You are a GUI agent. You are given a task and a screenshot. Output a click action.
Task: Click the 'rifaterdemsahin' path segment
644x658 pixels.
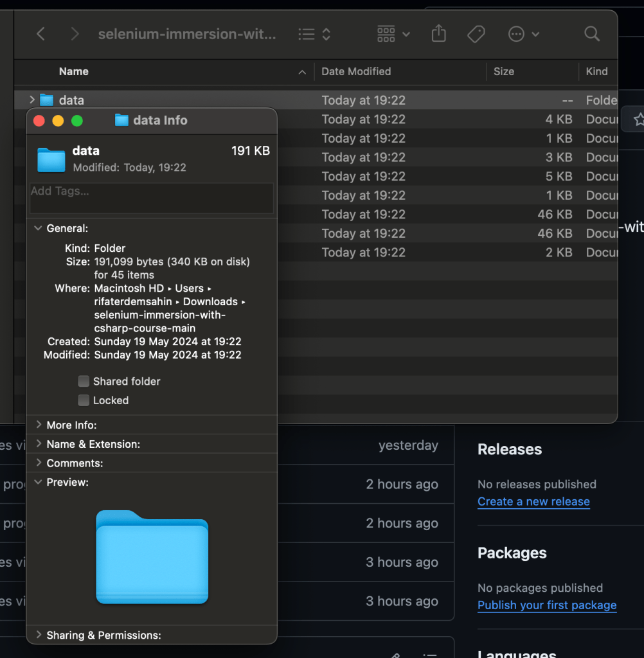coord(133,301)
